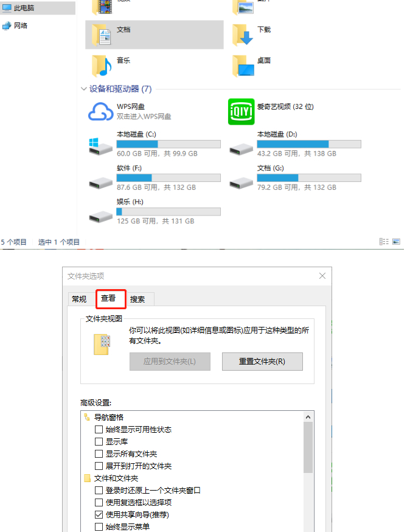Enable 始终显示菜单 checkbox
Image resolution: width=410 pixels, height=532 pixels.
click(x=99, y=527)
